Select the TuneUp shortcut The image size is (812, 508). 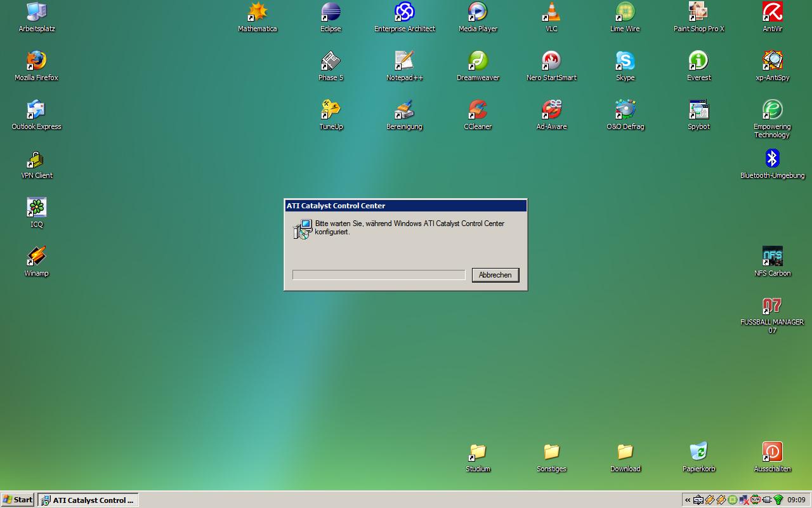point(331,109)
